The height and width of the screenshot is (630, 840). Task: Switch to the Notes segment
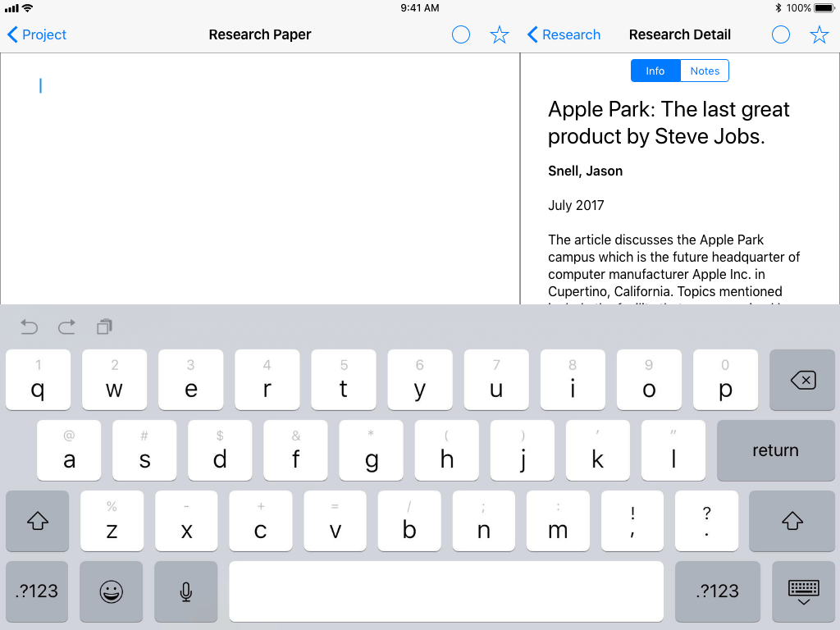[705, 71]
